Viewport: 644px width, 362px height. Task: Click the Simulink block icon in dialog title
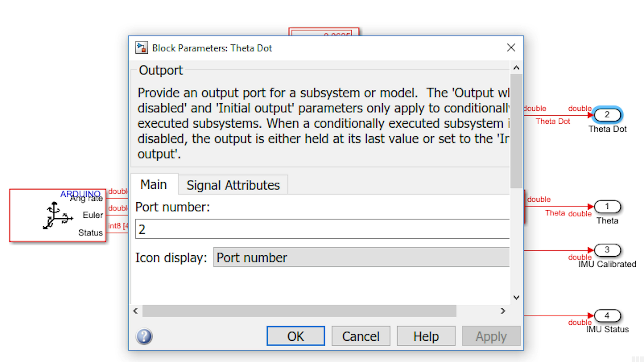click(x=141, y=48)
